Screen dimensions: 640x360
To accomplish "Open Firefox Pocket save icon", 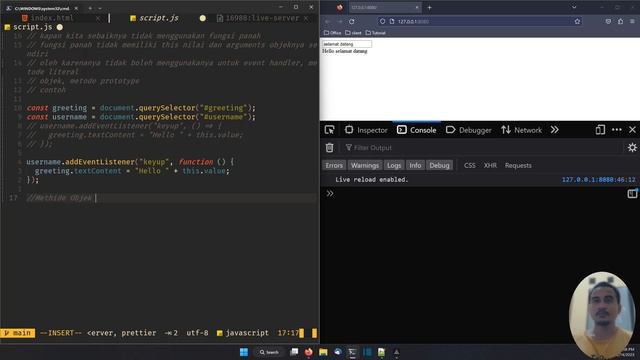I will point(608,21).
